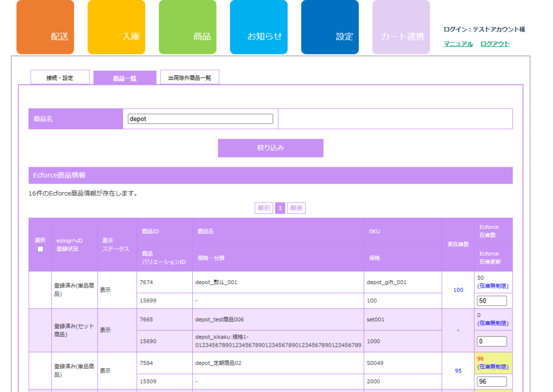Click stock input for depot_熨斗_001

[x=491, y=301]
